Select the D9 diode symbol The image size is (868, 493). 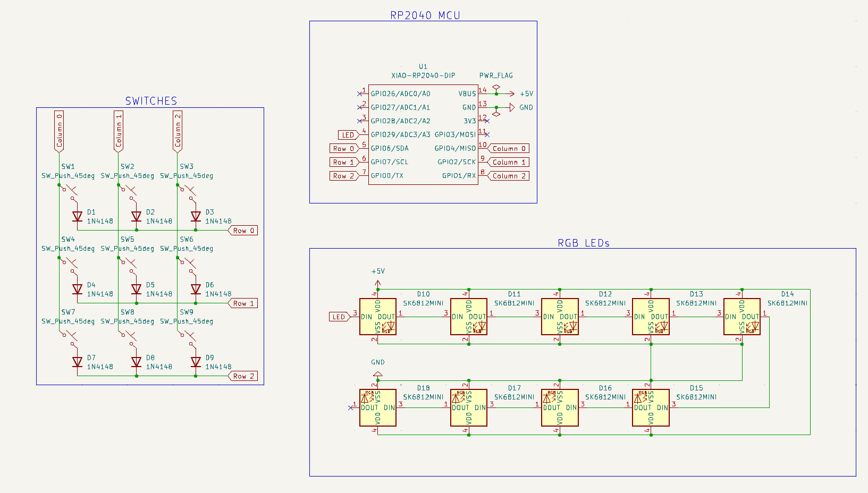[x=196, y=362]
